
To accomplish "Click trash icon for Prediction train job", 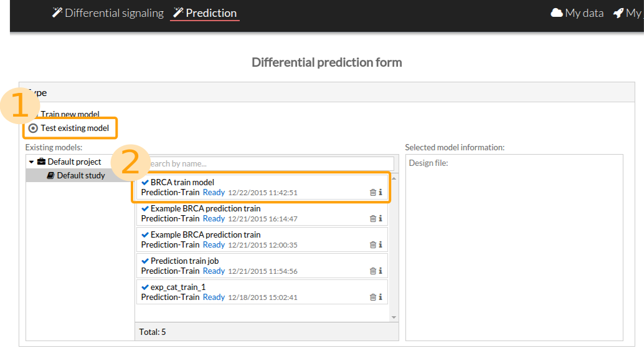I will pos(372,271).
